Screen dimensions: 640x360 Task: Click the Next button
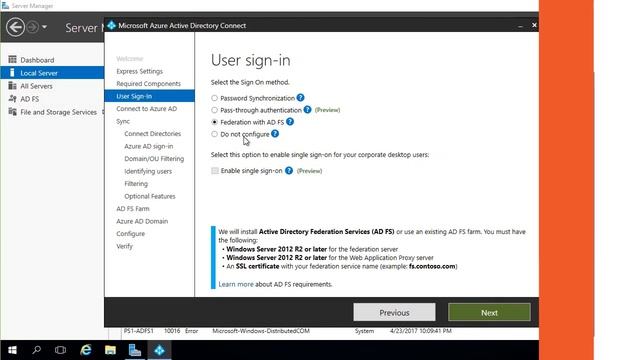pyautogui.click(x=489, y=312)
